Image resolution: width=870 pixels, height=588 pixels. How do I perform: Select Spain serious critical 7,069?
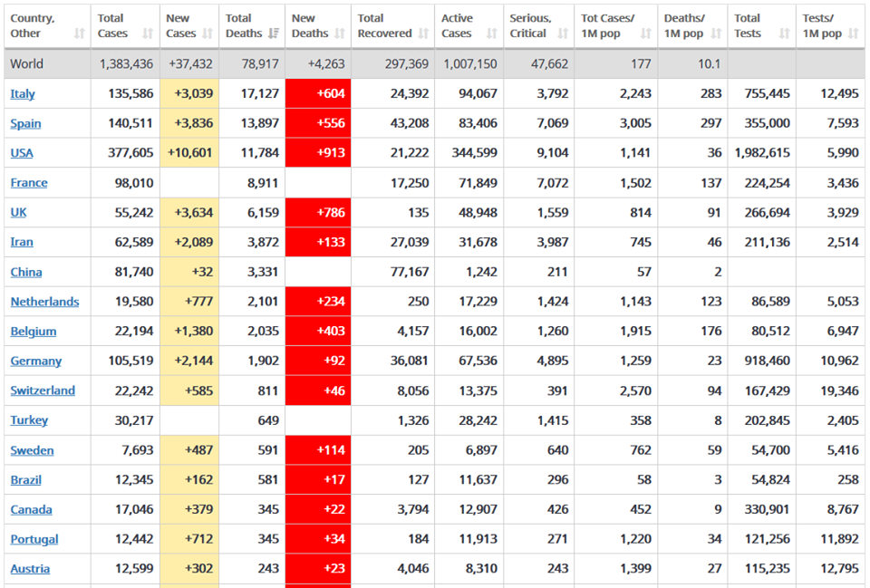(x=553, y=124)
